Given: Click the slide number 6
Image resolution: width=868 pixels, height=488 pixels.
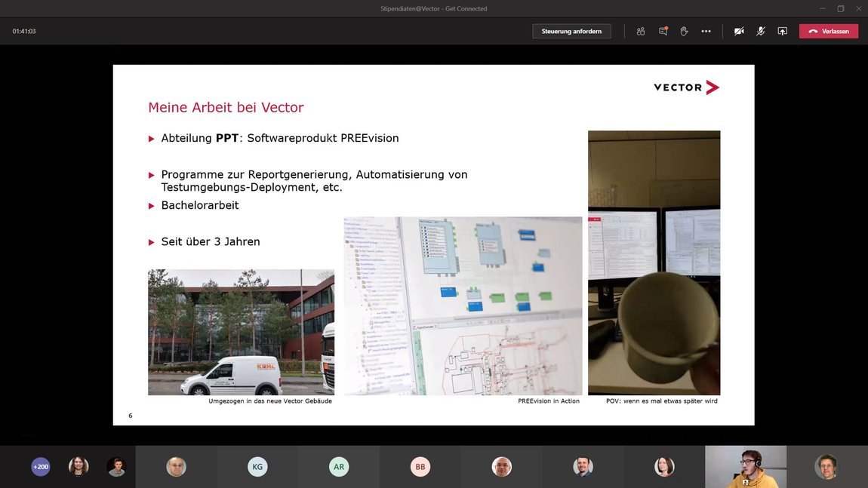Looking at the screenshot, I should (131, 416).
